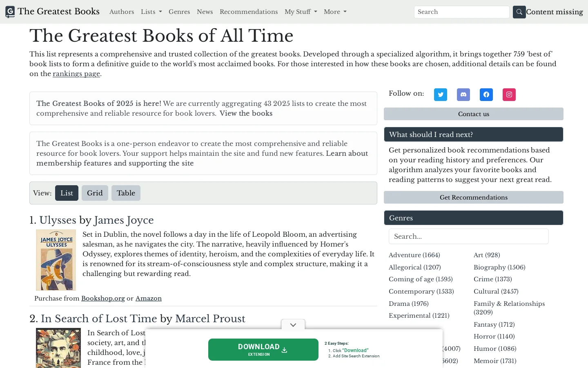
Task: Switch to Table view
Action: tap(126, 193)
